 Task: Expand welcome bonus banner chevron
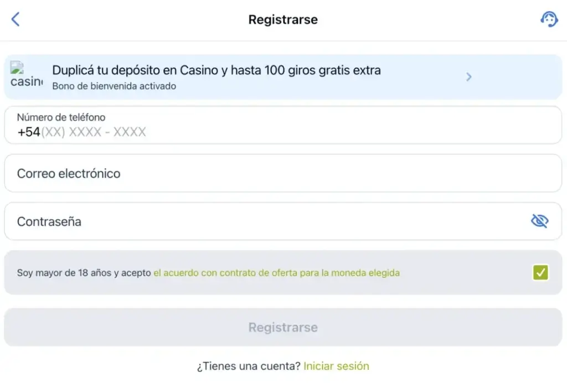468,77
